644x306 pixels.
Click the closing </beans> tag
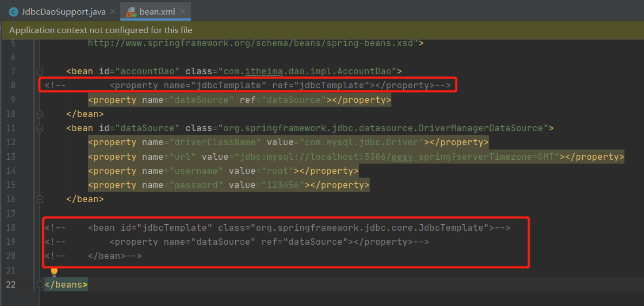66,284
